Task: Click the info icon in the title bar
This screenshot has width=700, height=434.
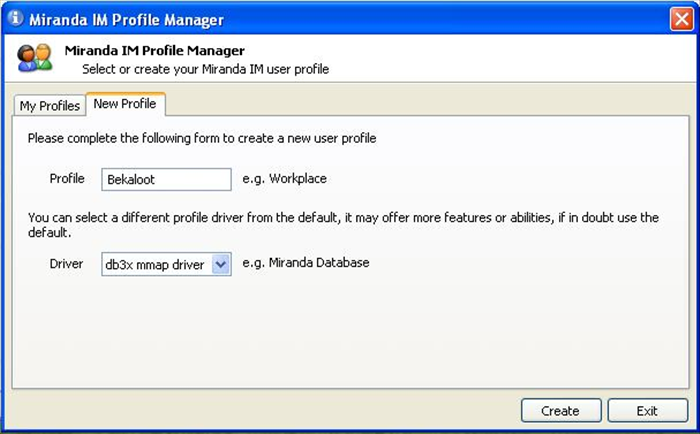Action: (x=15, y=18)
